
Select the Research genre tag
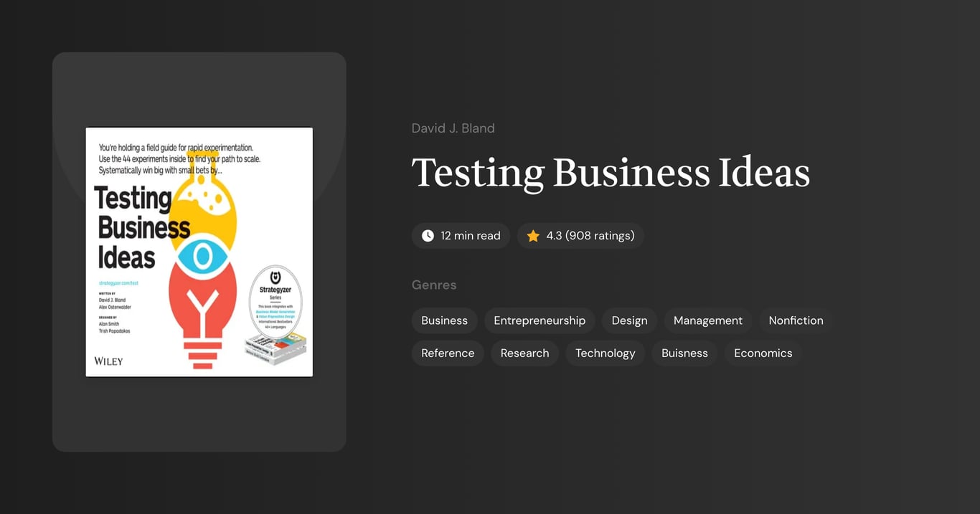click(524, 353)
